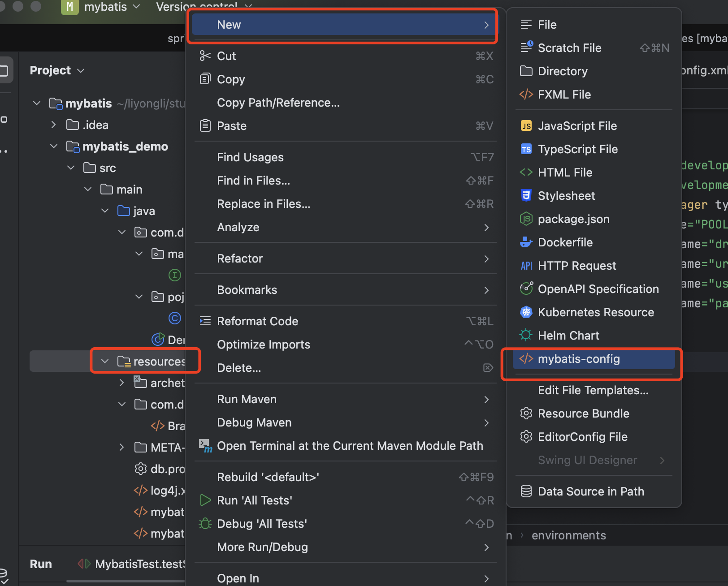Select Optimize Imports
This screenshot has height=586, width=728.
click(x=345, y=345)
